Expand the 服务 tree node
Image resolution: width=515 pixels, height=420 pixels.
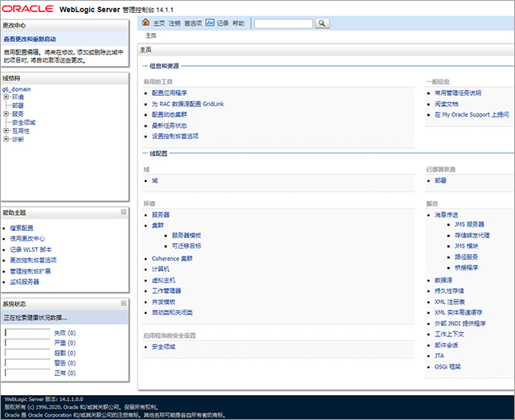coord(6,113)
